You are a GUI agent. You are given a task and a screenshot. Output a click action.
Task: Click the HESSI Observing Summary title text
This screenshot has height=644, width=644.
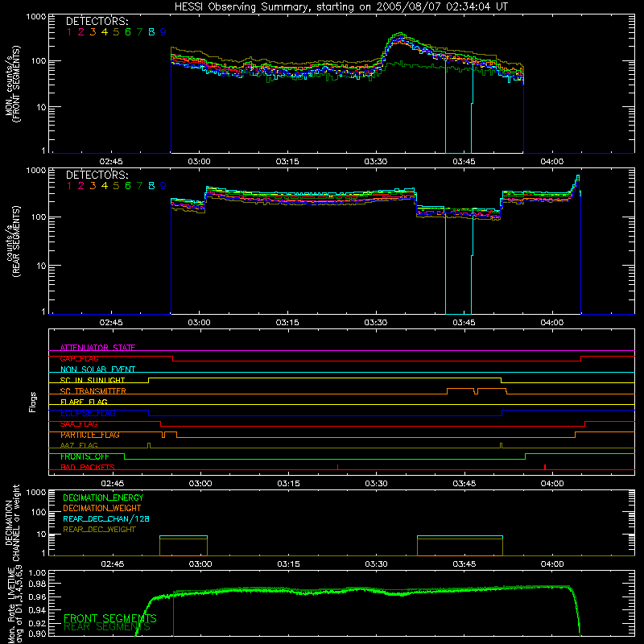click(341, 6)
